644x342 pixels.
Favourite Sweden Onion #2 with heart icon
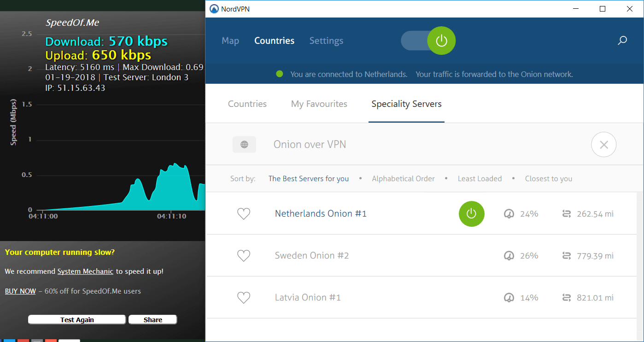pyautogui.click(x=244, y=256)
